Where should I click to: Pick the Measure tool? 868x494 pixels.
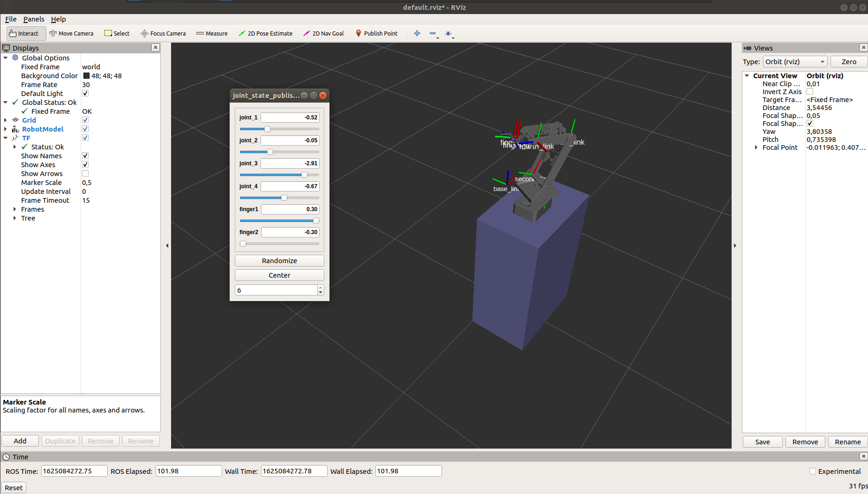[x=212, y=33]
